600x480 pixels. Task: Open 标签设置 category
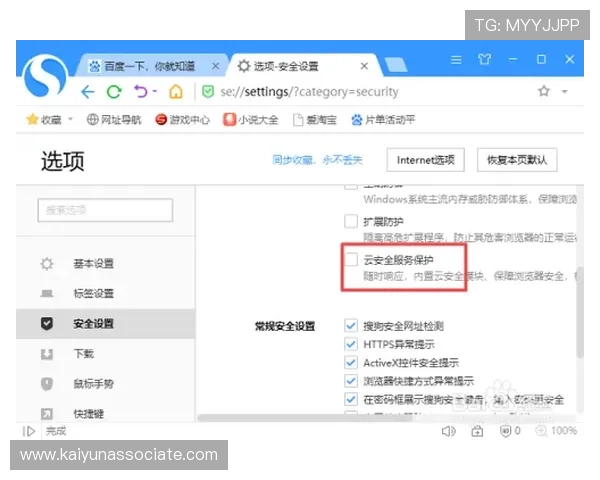[105, 294]
